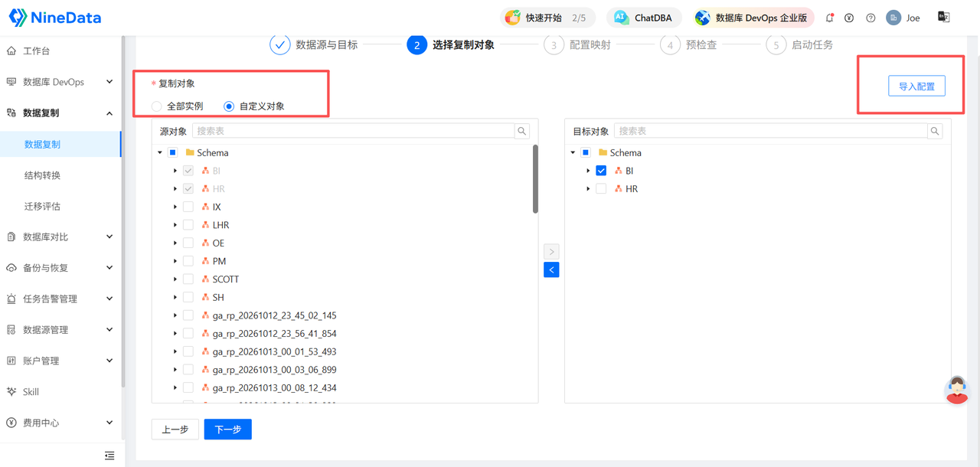This screenshot has width=980, height=467.
Task: Focus the 源对象 search table input
Action: click(354, 131)
